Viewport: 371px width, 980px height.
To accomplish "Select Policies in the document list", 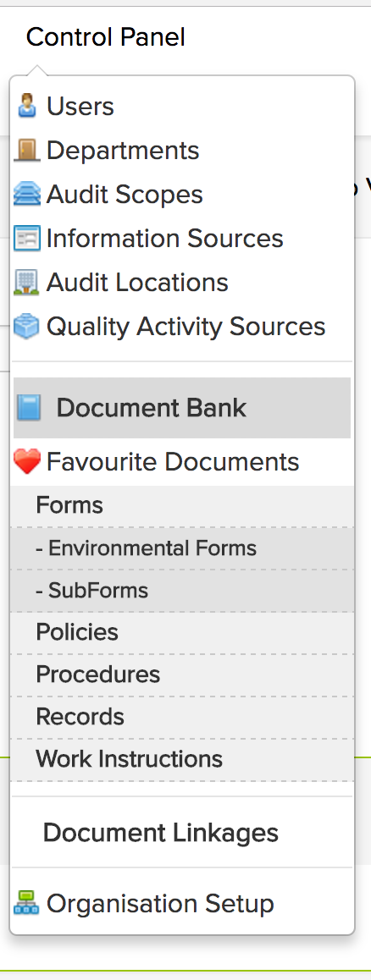I will coord(181,632).
